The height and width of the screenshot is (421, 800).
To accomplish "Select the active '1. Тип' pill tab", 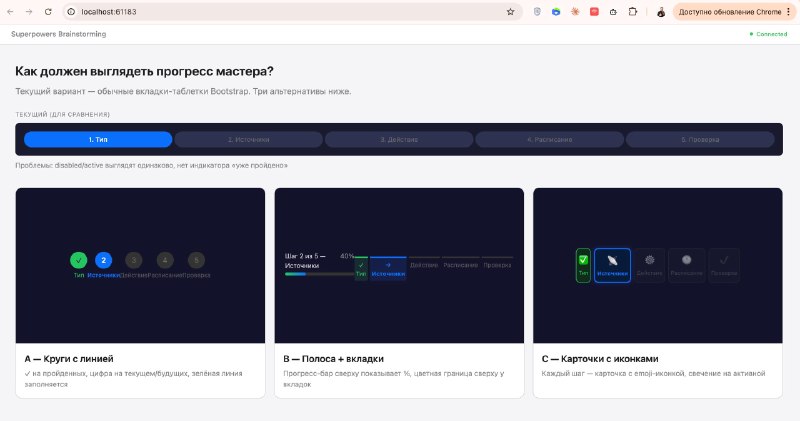I will (98, 139).
